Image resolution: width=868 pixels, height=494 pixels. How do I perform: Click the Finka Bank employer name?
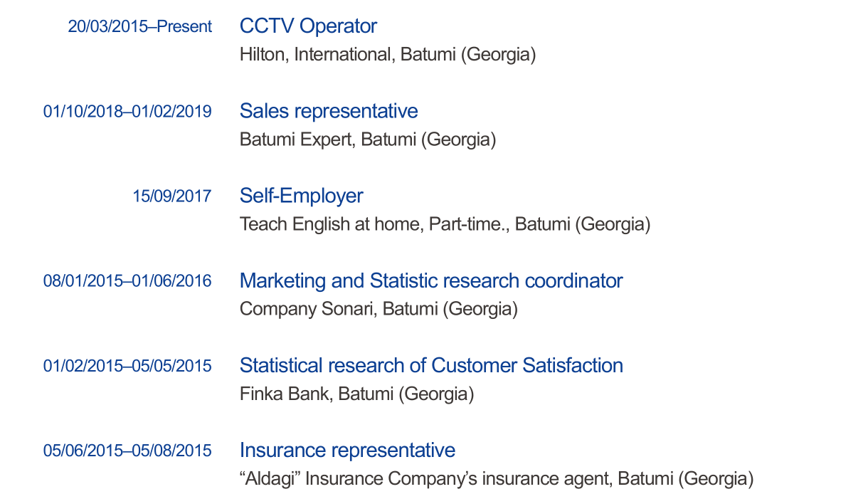click(x=285, y=394)
